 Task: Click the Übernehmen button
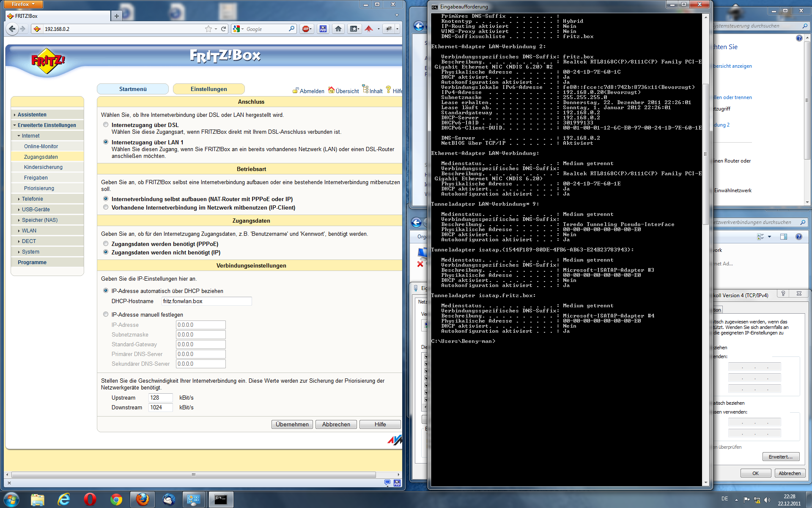pyautogui.click(x=292, y=424)
